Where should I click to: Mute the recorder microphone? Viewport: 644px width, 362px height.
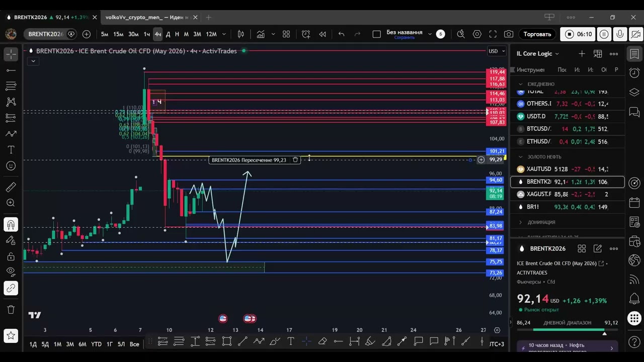point(620,34)
